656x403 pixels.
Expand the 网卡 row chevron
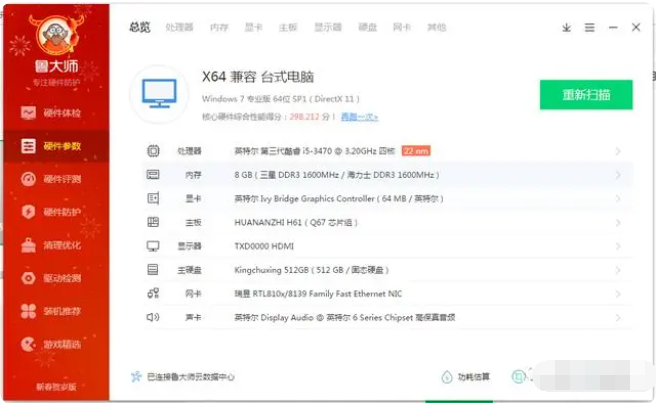pyautogui.click(x=618, y=294)
